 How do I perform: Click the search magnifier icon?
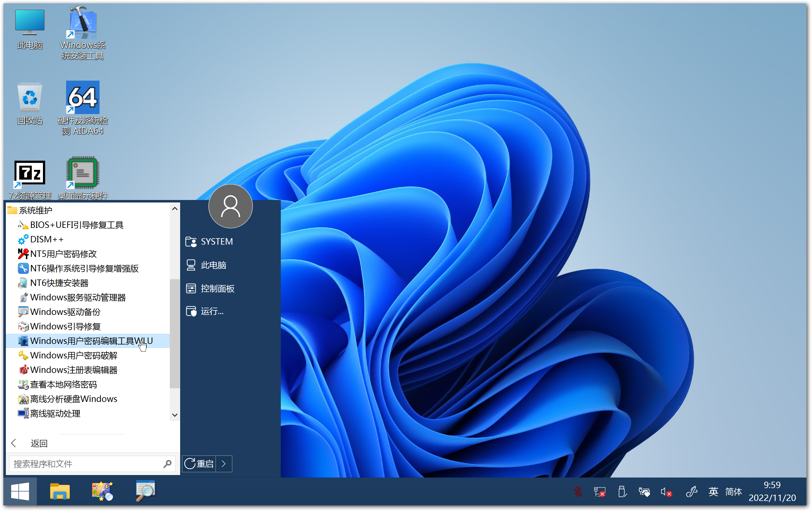[167, 464]
